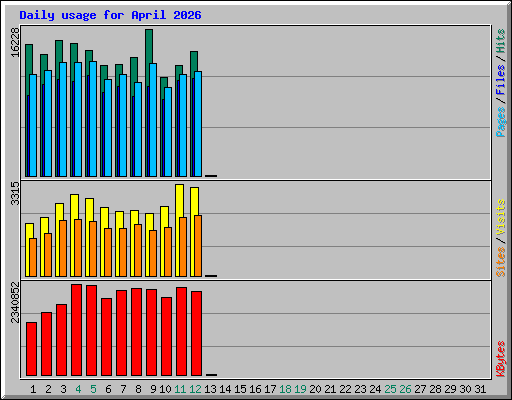Click day label 28 on the x-axis
The height and width of the screenshot is (400, 512).
click(x=435, y=389)
